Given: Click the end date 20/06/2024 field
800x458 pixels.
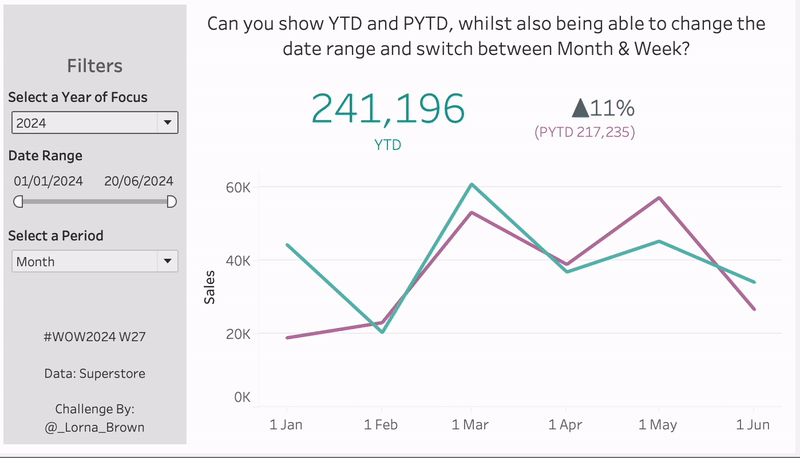Looking at the screenshot, I should coord(139,181).
